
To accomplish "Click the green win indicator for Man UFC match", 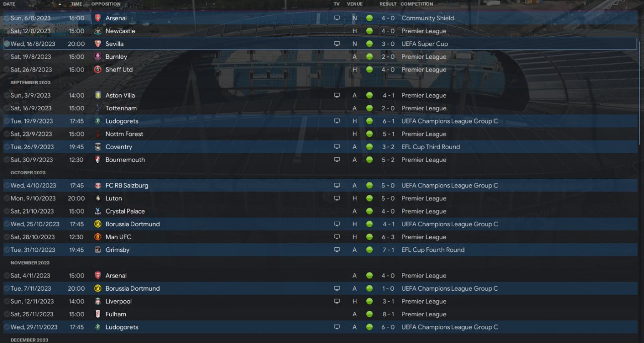I will pyautogui.click(x=369, y=237).
